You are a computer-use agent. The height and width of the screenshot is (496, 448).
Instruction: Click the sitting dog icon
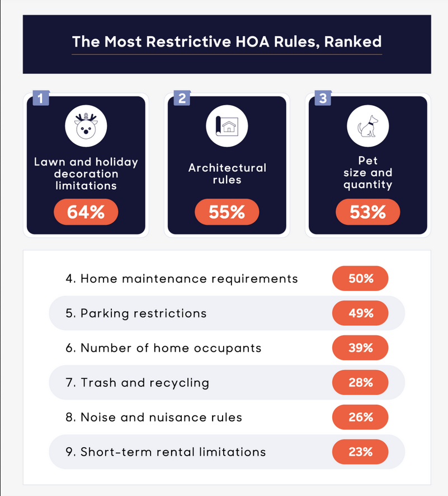pyautogui.click(x=368, y=126)
